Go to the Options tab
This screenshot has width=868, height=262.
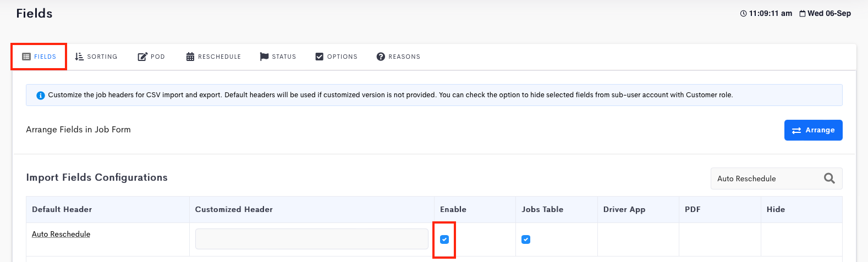pyautogui.click(x=336, y=57)
